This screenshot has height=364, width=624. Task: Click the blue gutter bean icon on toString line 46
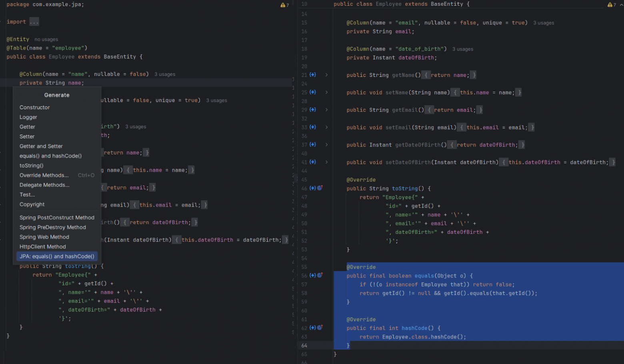point(313,188)
